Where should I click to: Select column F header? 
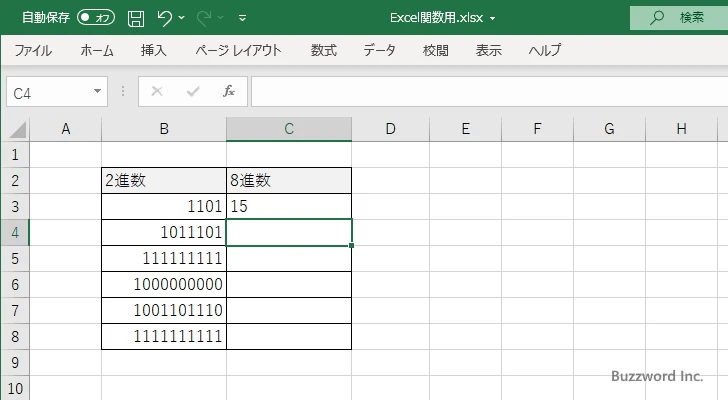click(538, 129)
